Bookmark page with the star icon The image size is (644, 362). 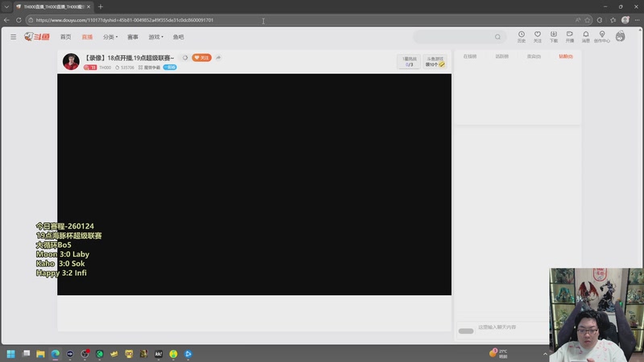[588, 19]
